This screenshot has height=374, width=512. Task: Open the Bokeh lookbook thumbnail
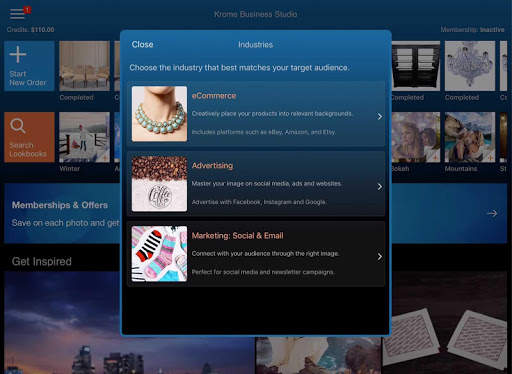point(416,137)
